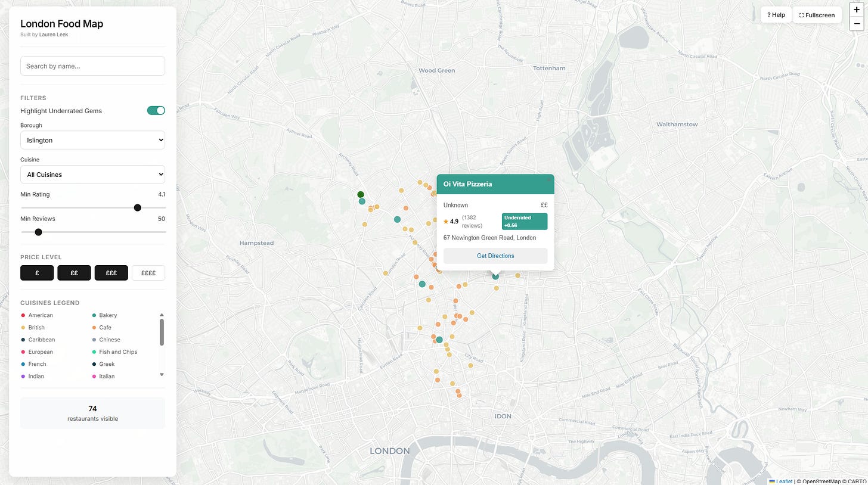This screenshot has height=485, width=868.
Task: Toggle Highlight Underrated Gems switch
Action: [156, 110]
